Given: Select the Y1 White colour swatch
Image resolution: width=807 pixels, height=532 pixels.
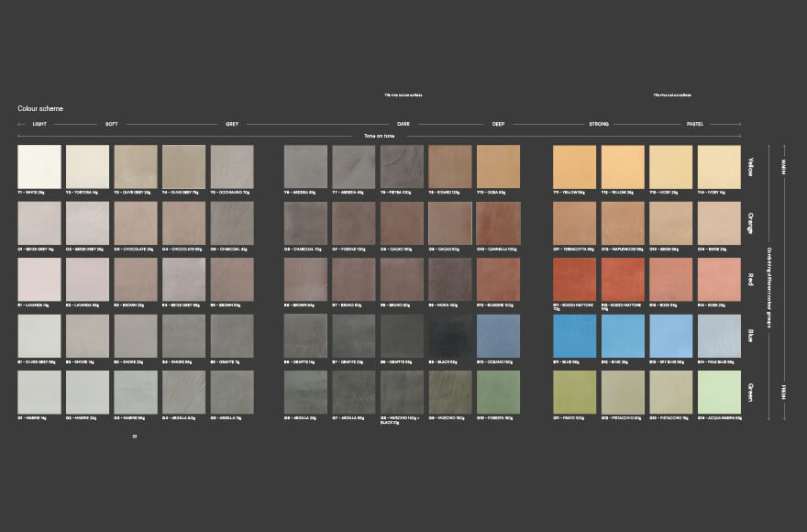Looking at the screenshot, I should (39, 167).
